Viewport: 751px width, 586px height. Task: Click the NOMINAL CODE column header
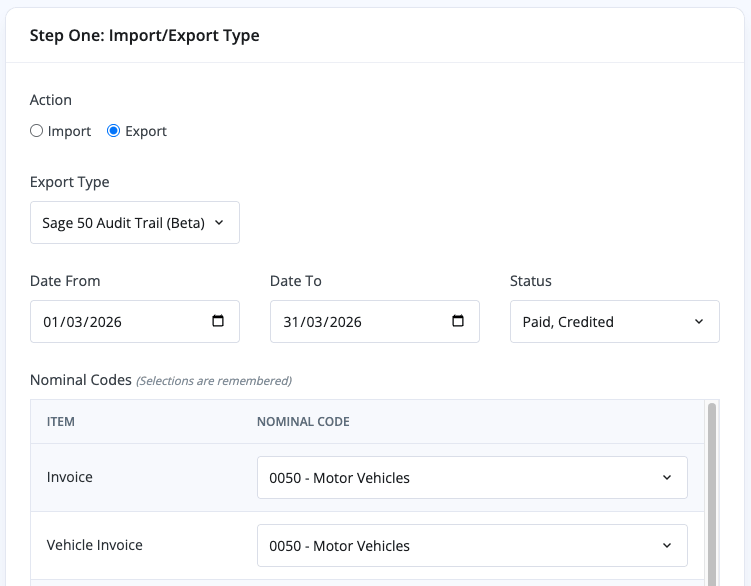click(x=303, y=422)
